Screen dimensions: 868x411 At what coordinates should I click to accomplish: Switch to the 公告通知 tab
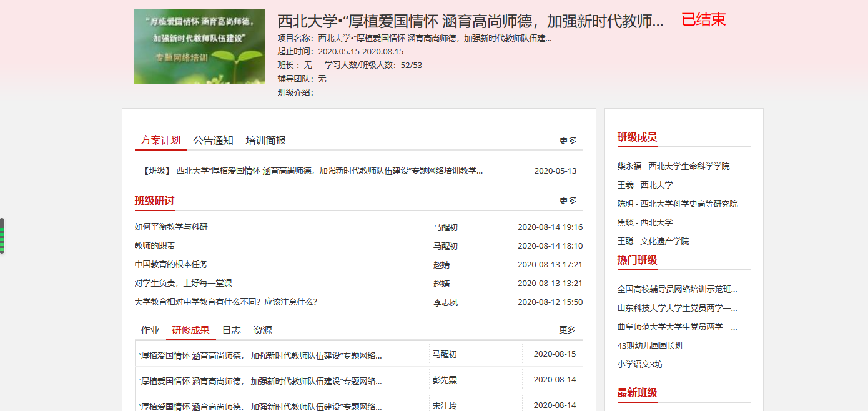(213, 141)
